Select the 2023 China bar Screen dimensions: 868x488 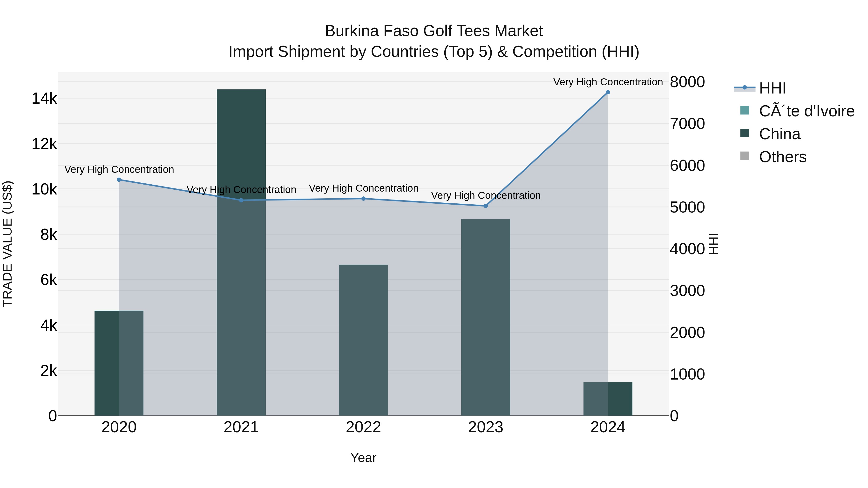486,317
